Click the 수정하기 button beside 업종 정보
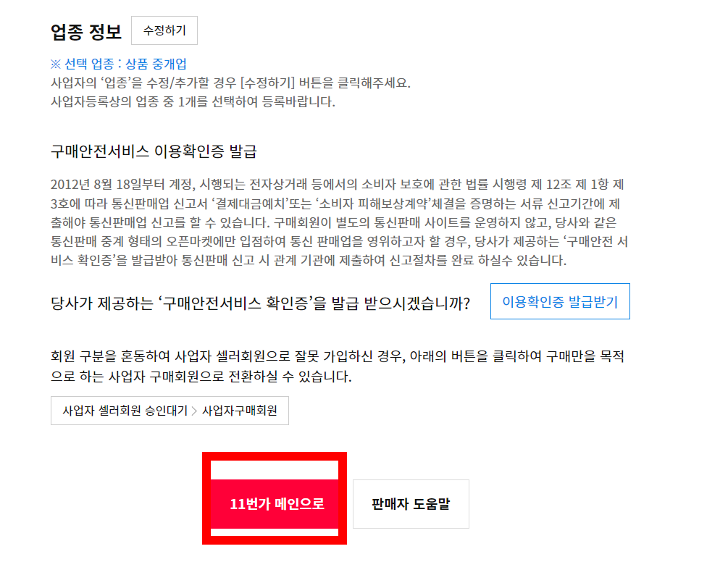 (x=164, y=30)
